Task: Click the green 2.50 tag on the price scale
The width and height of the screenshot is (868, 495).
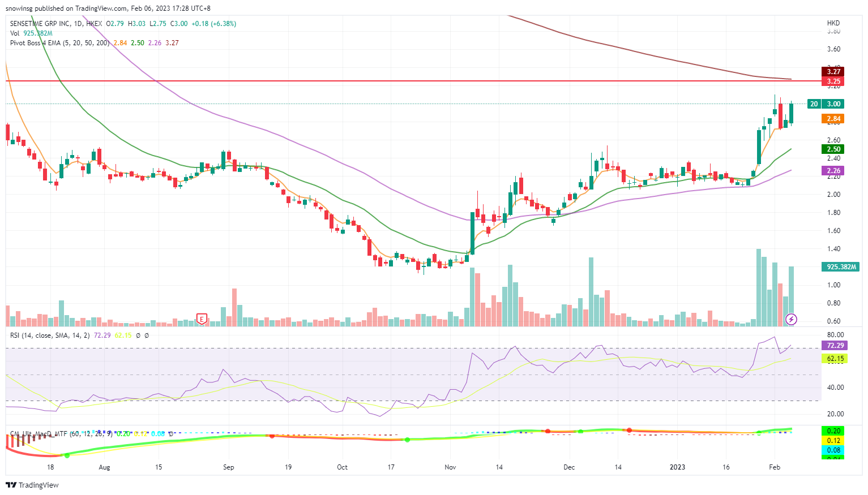Action: pyautogui.click(x=833, y=149)
